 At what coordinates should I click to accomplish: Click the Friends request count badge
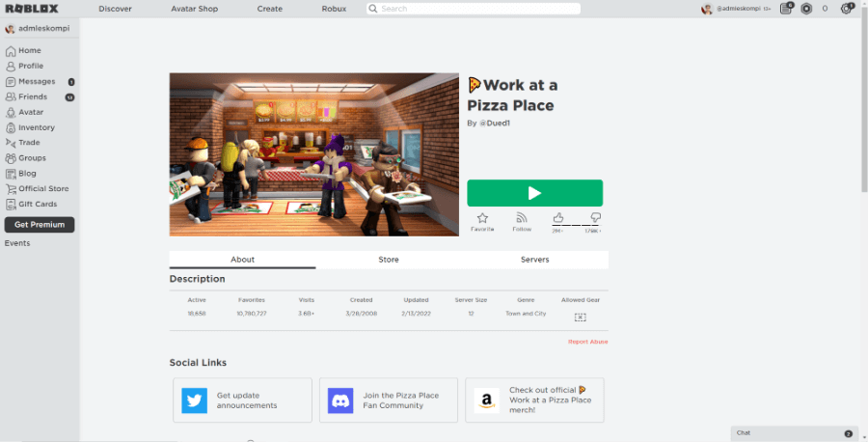69,97
